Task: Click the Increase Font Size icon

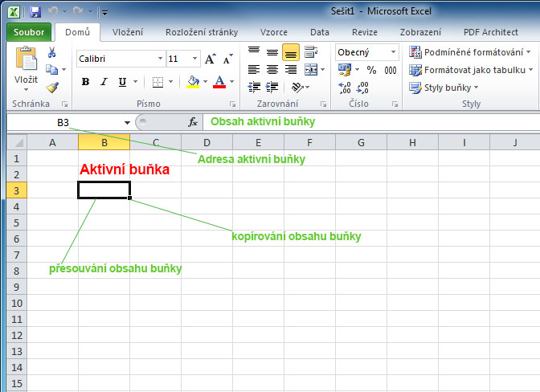Action: pos(210,59)
